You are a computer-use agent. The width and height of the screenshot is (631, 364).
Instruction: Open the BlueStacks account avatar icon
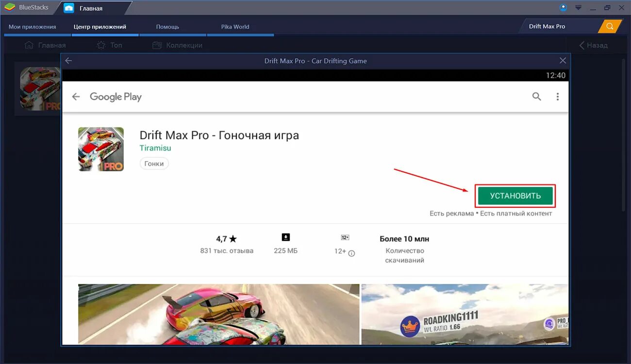point(563,7)
